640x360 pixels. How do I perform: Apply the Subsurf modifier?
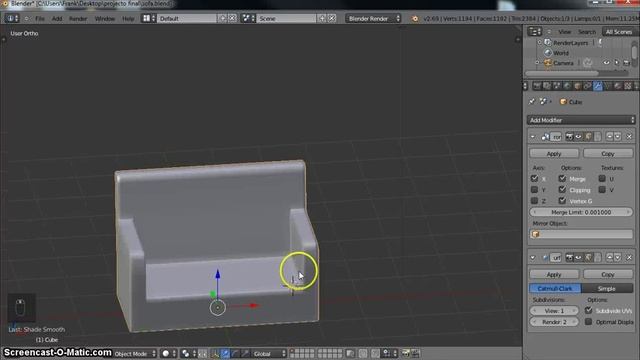554,275
